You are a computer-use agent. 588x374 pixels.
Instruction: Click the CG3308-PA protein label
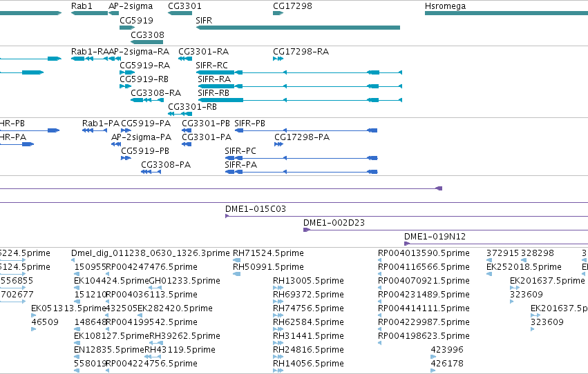click(166, 165)
